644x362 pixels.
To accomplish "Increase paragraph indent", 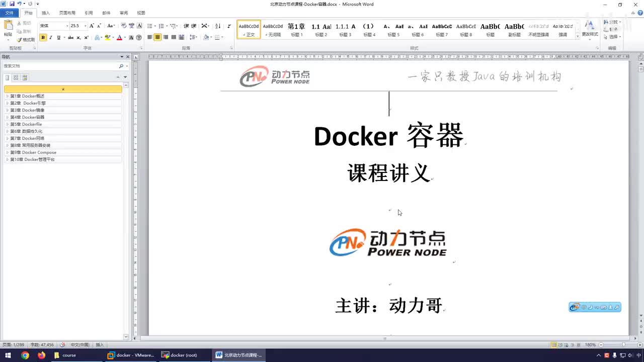I will (194, 26).
